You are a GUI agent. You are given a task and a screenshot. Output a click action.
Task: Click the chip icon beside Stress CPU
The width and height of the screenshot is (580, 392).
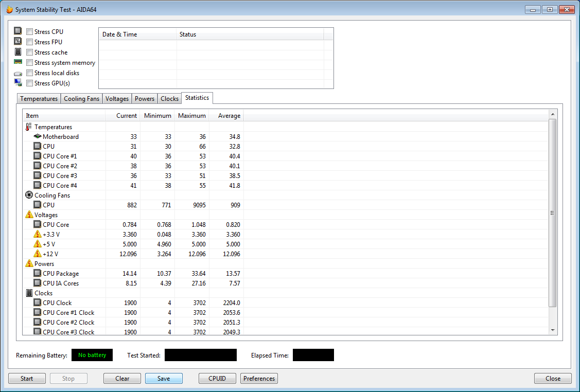point(17,31)
